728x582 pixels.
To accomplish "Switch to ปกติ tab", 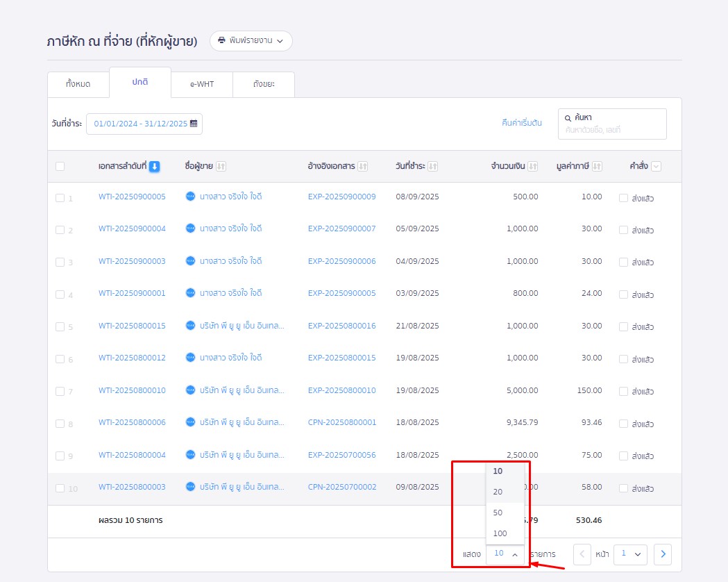I will (139, 82).
